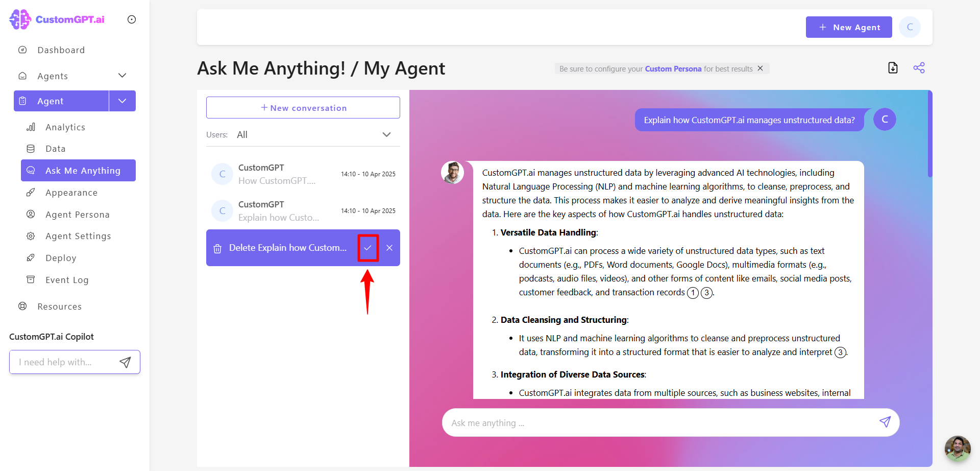Image resolution: width=980 pixels, height=471 pixels.
Task: Expand the Agents chevron
Action: pos(122,76)
